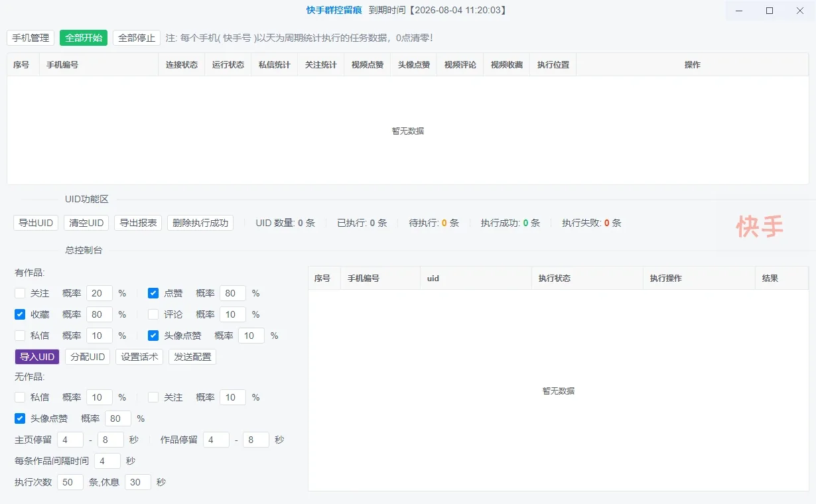Click 评论 probability field showing 10

coord(233,314)
